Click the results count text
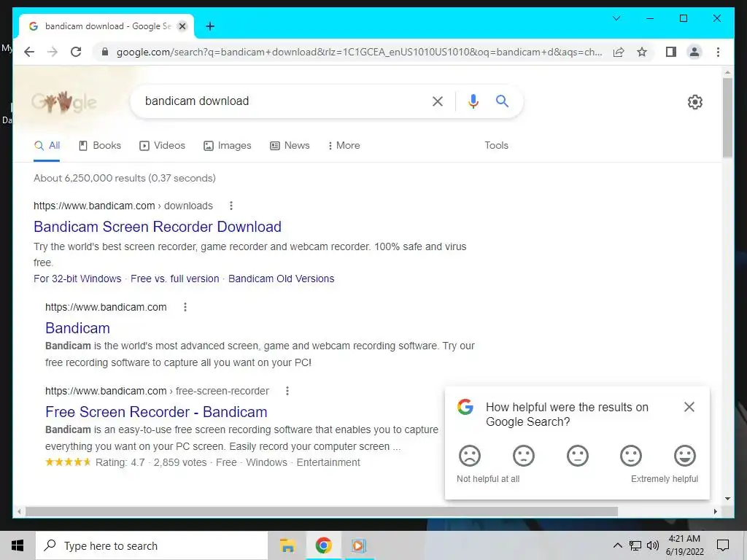This screenshot has height=560, width=747. click(x=124, y=178)
